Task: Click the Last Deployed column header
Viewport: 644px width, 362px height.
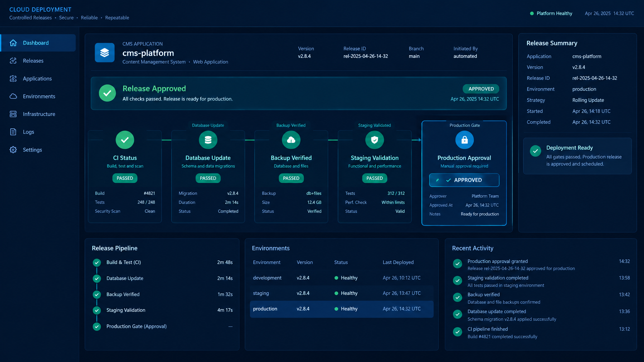Action: 398,262
